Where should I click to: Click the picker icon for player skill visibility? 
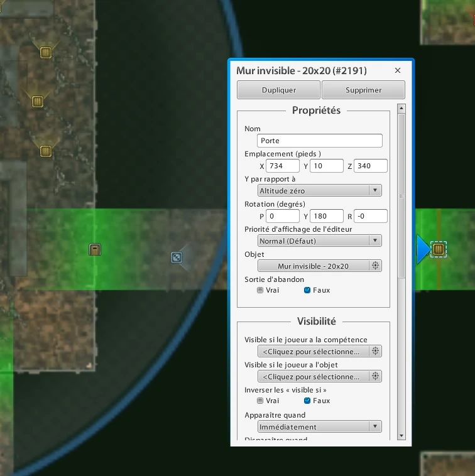pyautogui.click(x=375, y=351)
